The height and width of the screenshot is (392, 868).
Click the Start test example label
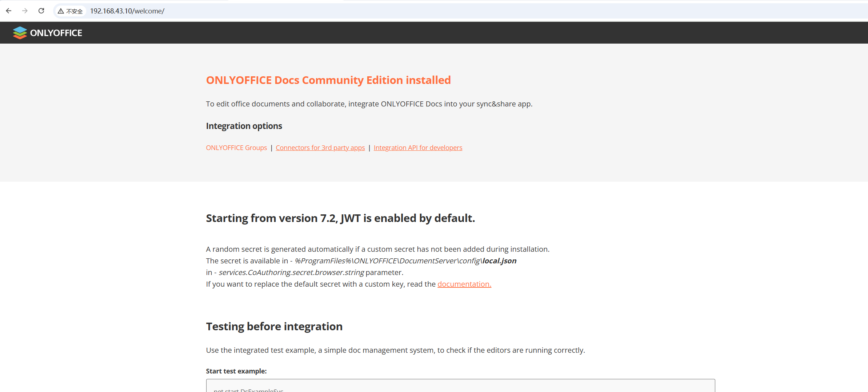[x=236, y=371]
